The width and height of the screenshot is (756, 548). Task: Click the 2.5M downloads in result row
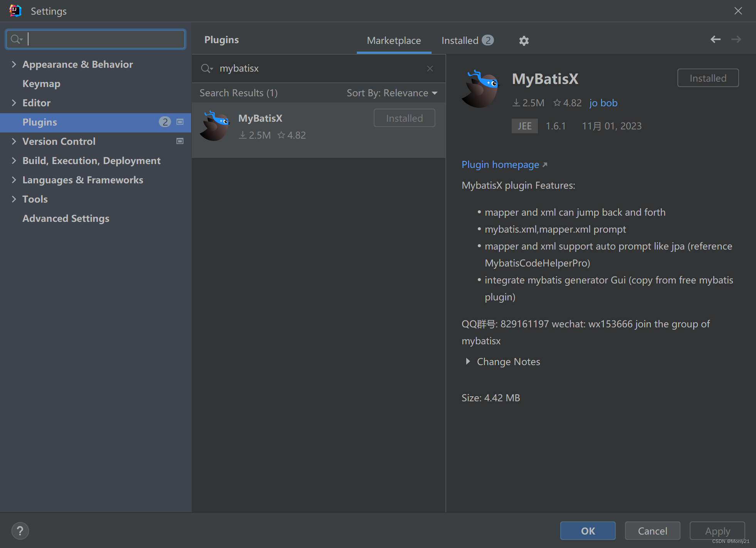[x=255, y=135]
